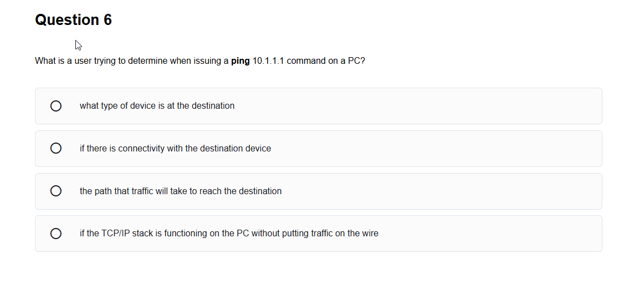
Task: Click the answer text "if there is connectivity with the destination device"
Action: coord(175,149)
